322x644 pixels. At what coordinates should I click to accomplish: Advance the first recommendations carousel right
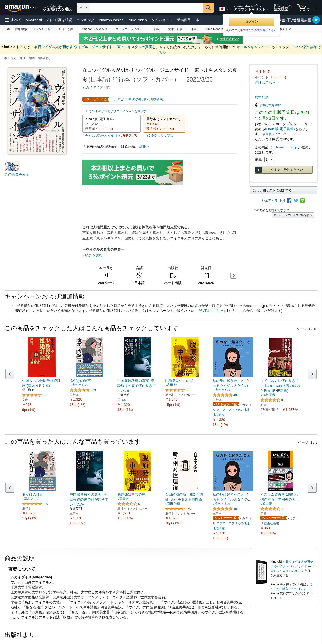click(x=312, y=374)
